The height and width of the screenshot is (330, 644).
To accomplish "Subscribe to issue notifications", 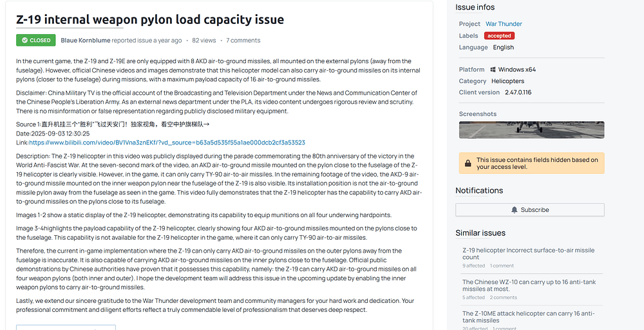I will click(x=529, y=209).
